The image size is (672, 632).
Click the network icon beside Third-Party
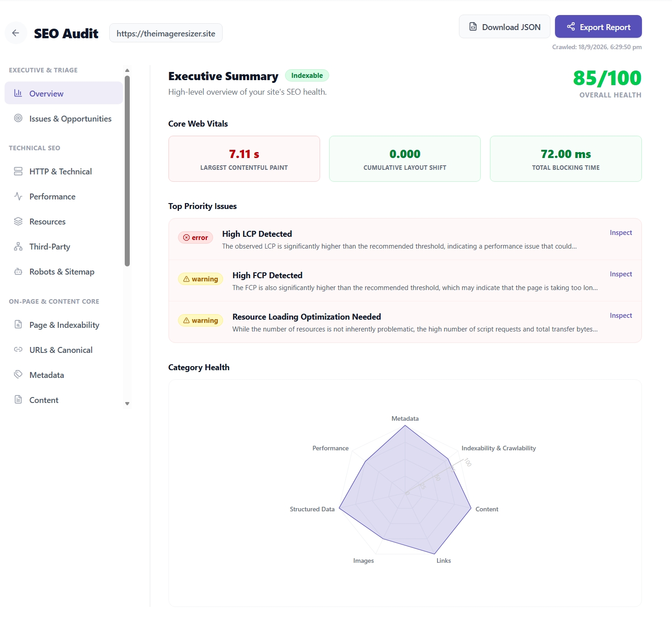coord(18,246)
